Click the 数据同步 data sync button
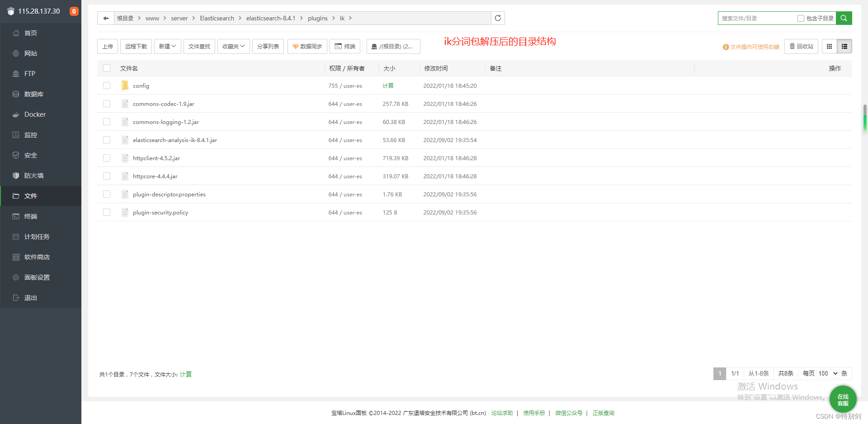The height and width of the screenshot is (424, 868). pos(307,46)
